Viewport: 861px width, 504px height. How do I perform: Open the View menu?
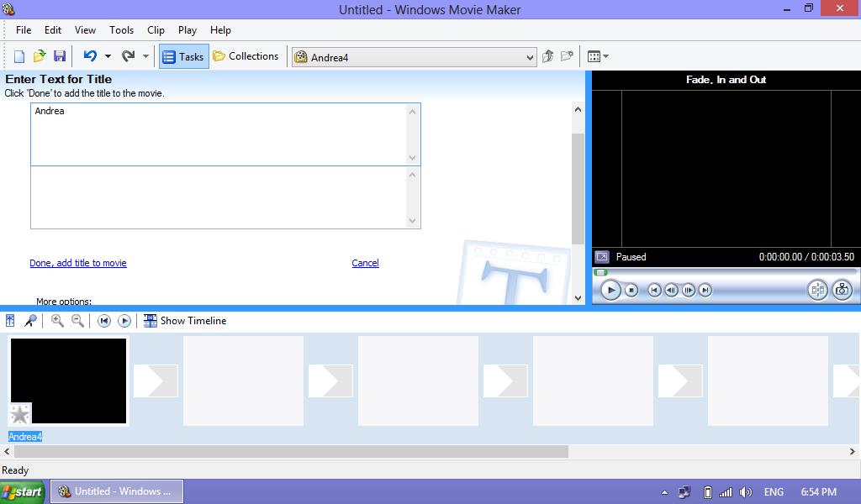click(x=85, y=30)
